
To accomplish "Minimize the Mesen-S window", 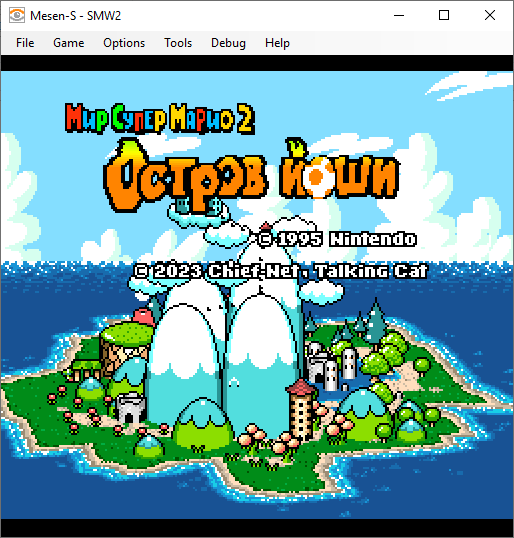I will coord(399,15).
